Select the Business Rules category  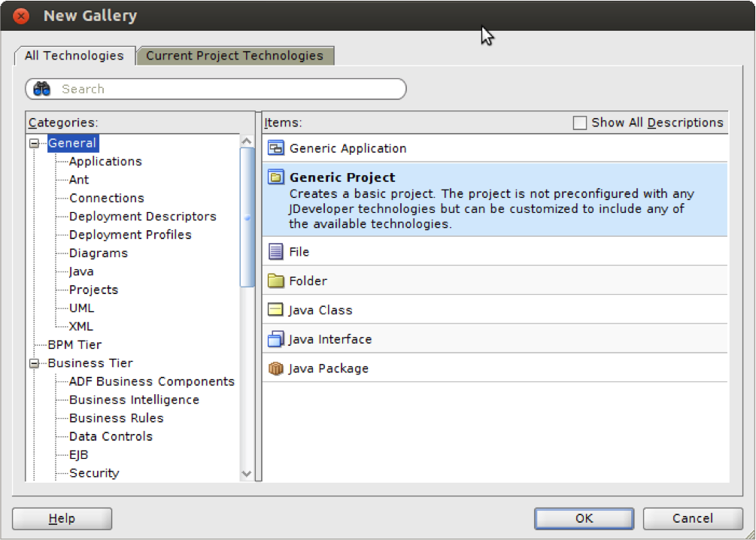click(x=116, y=418)
